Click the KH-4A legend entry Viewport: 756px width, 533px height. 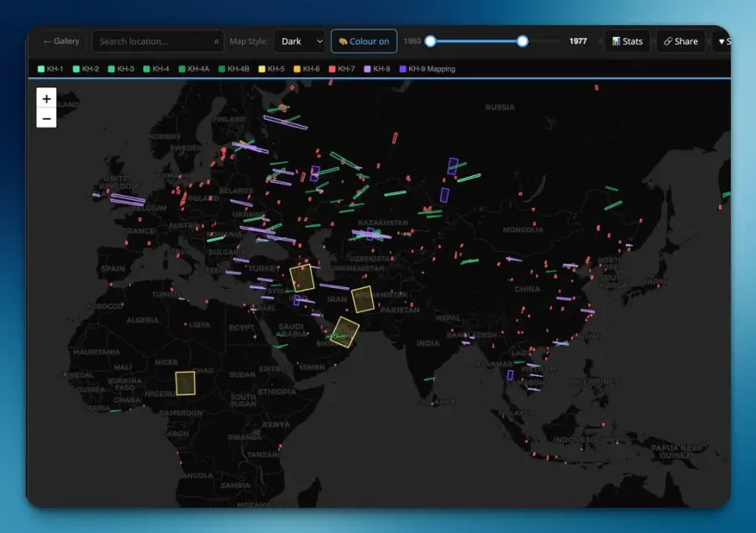(x=194, y=69)
